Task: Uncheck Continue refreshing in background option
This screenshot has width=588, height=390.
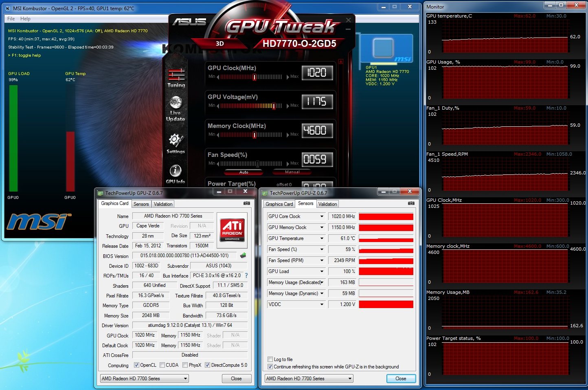Action: (270, 367)
